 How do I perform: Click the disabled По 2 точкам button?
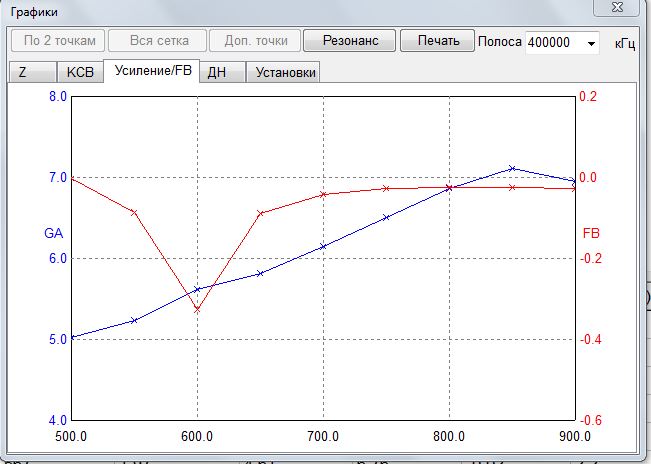(58, 41)
